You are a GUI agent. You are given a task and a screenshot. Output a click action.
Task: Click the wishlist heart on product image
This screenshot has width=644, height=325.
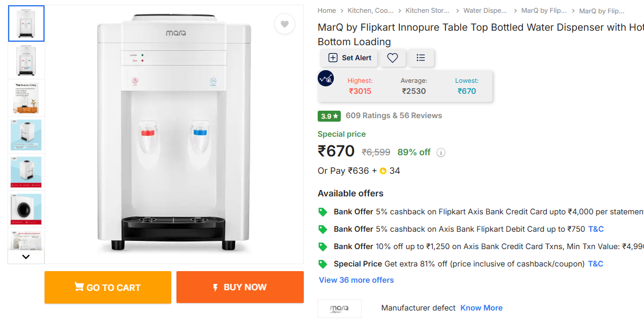click(x=285, y=24)
